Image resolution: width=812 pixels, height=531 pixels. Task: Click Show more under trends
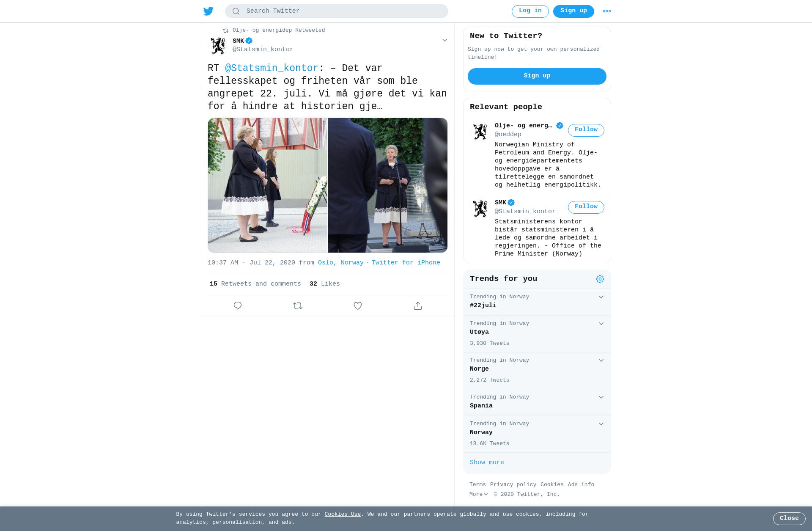[487, 462]
